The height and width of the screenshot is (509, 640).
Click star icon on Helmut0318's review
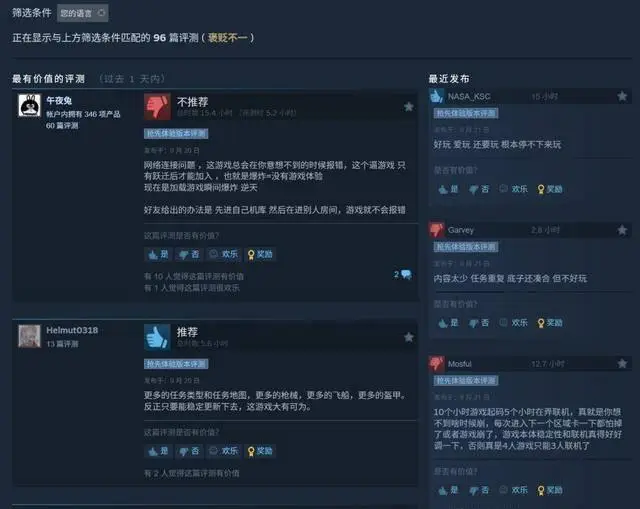[x=408, y=337]
